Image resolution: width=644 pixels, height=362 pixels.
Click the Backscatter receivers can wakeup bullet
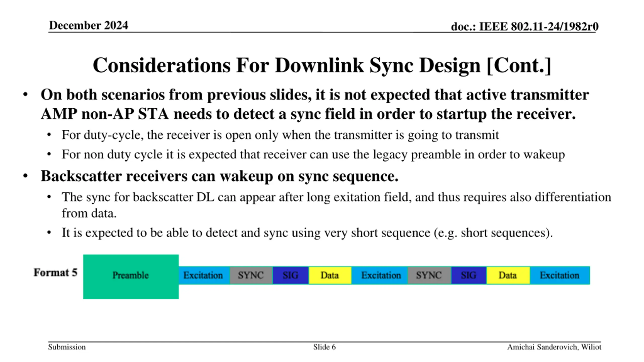(219, 176)
